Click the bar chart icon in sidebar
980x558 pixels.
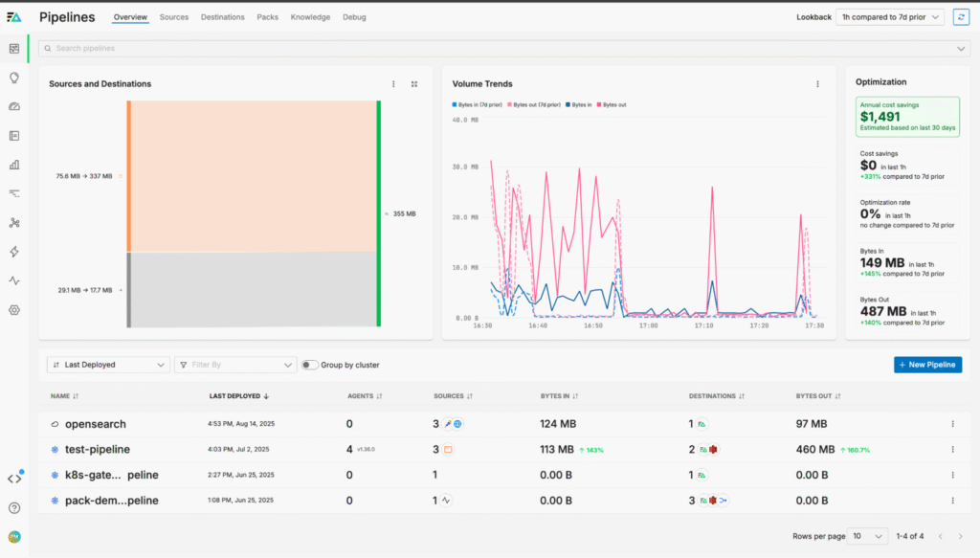[x=14, y=165]
